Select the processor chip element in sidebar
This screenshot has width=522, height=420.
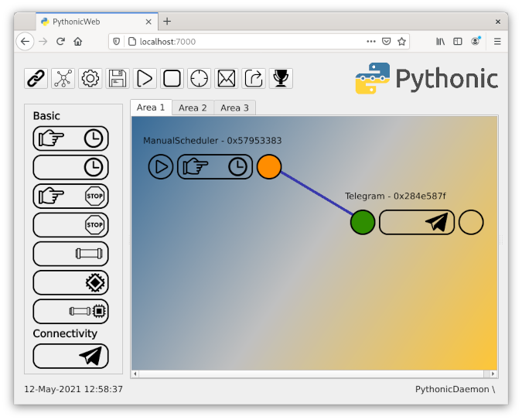tap(71, 282)
